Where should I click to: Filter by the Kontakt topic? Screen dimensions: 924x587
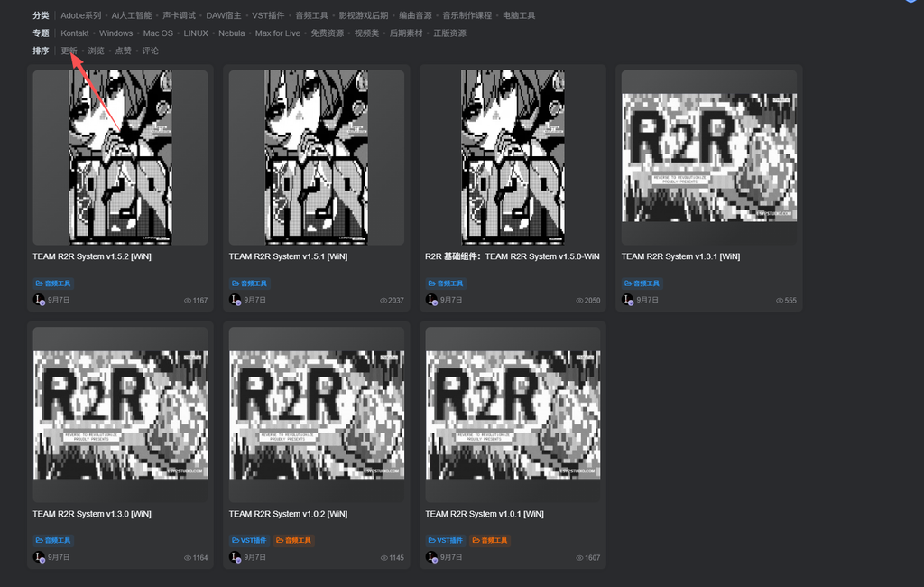point(75,33)
